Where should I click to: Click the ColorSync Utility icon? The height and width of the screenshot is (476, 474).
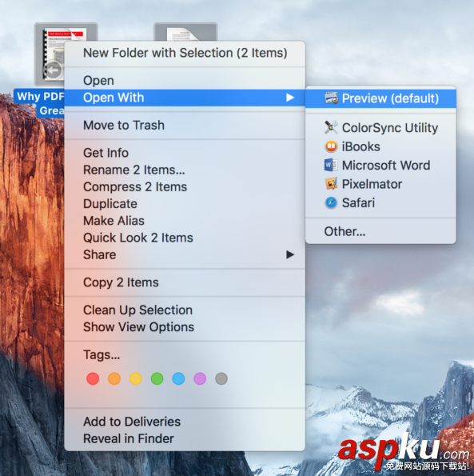pyautogui.click(x=331, y=127)
